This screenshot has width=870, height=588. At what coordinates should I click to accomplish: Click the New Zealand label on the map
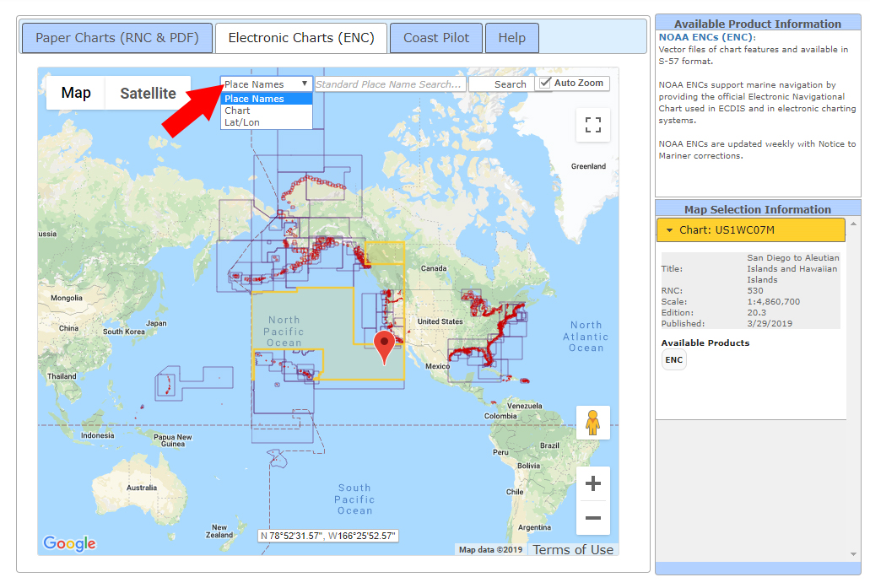(x=219, y=531)
